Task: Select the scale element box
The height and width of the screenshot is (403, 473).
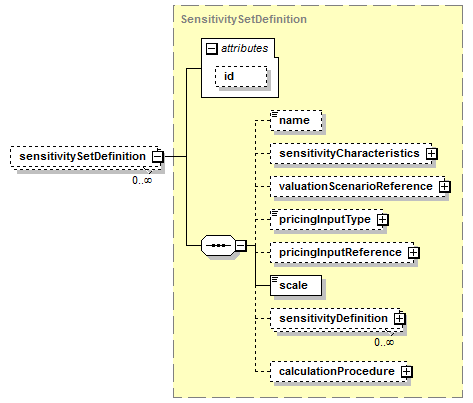Action: 296,285
